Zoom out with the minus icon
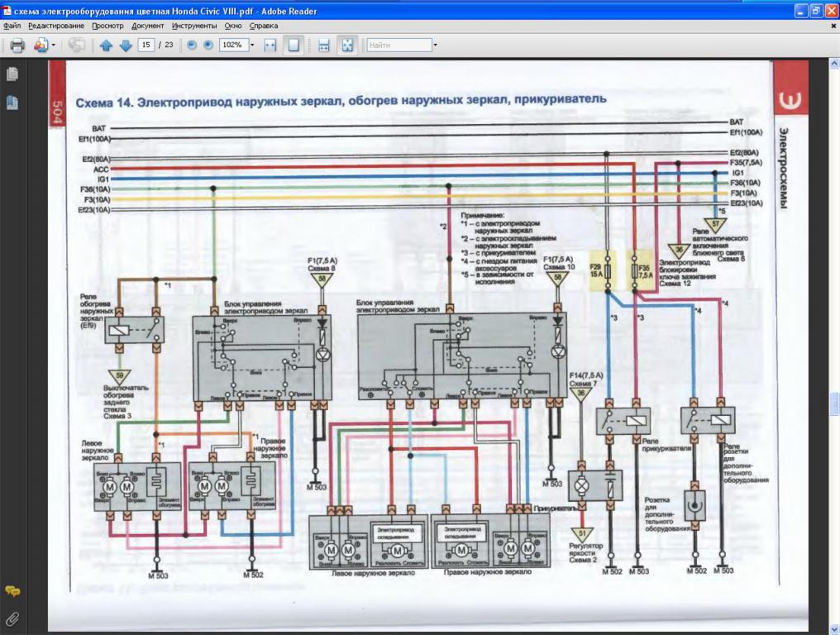This screenshot has height=635, width=840. pyautogui.click(x=192, y=45)
